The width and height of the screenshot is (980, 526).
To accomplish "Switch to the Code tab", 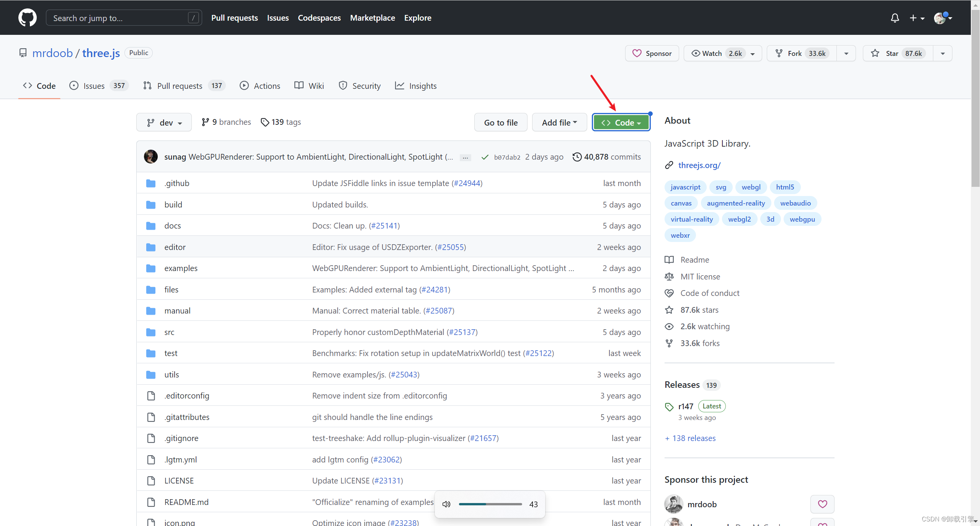I will click(39, 86).
